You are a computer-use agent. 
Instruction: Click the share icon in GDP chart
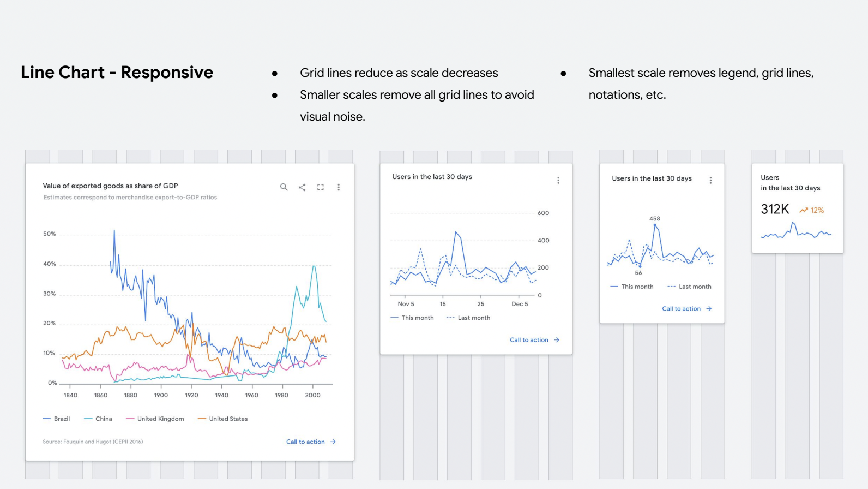pos(302,187)
